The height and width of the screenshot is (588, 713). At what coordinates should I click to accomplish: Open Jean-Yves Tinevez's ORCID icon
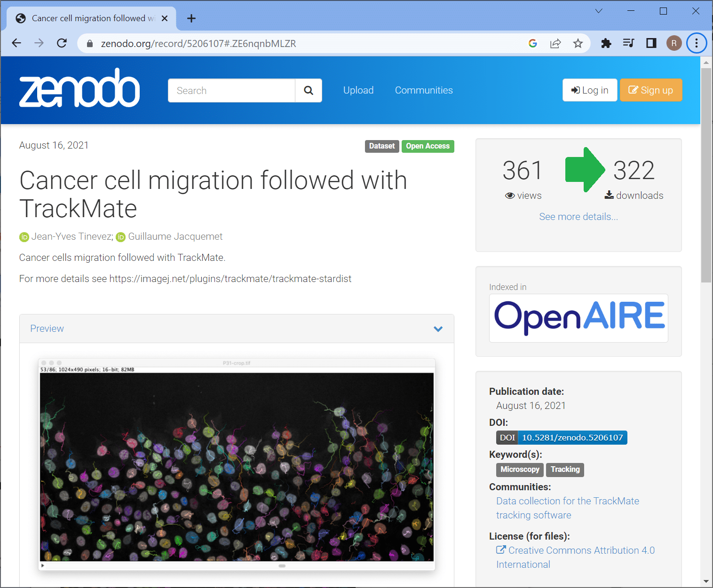pos(24,237)
